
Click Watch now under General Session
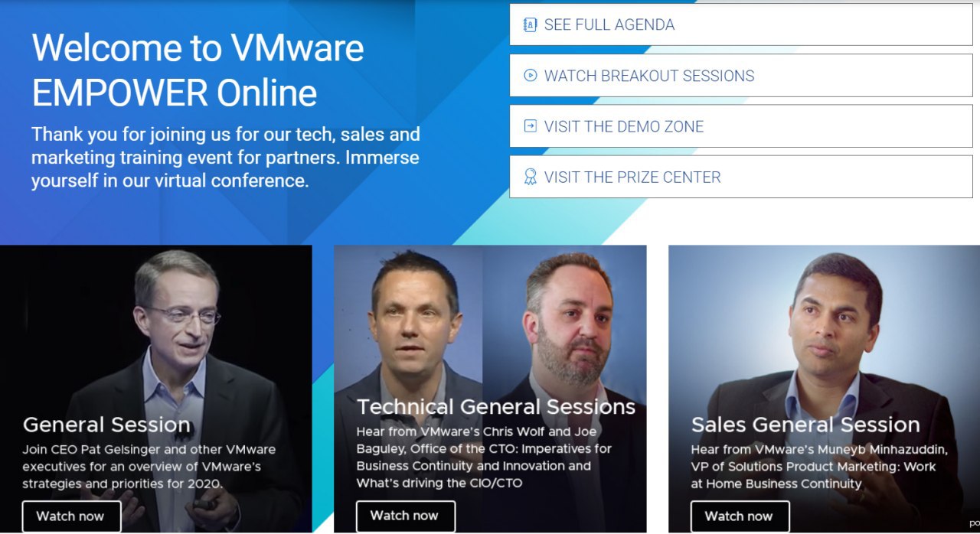click(x=71, y=516)
